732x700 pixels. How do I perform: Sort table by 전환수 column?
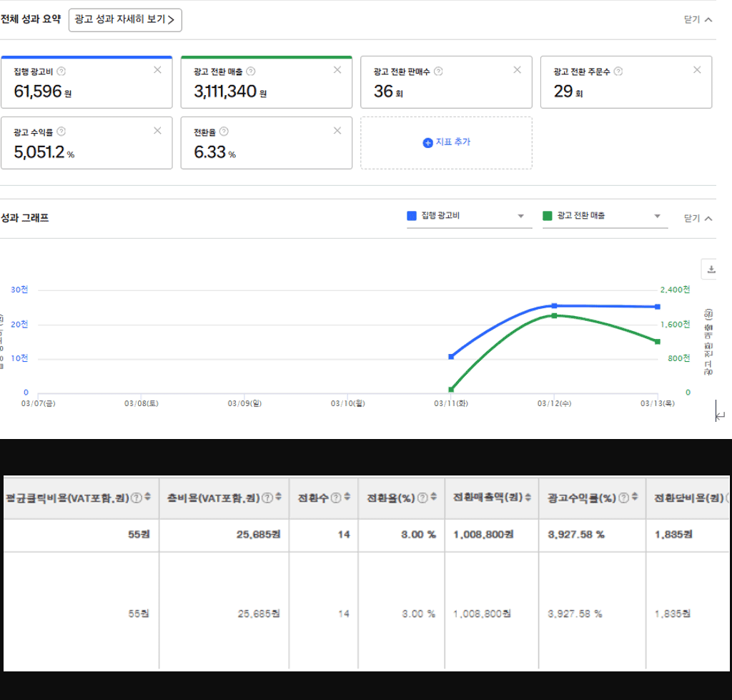click(x=347, y=497)
